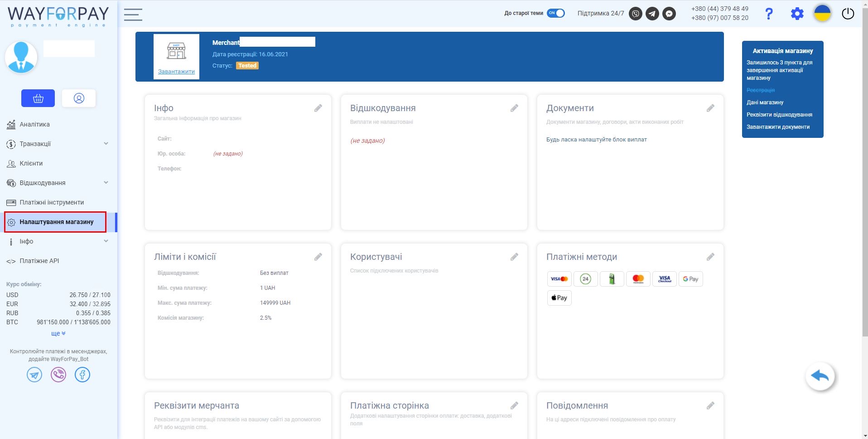
Task: Open 'Завантажити документи' activation step
Action: click(778, 127)
